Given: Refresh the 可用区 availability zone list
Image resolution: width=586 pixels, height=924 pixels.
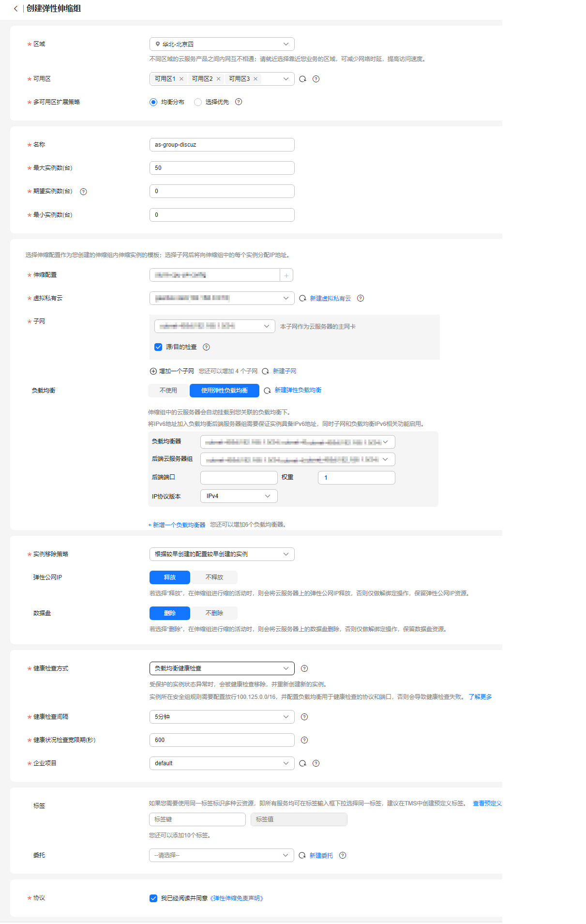Looking at the screenshot, I should click(302, 79).
